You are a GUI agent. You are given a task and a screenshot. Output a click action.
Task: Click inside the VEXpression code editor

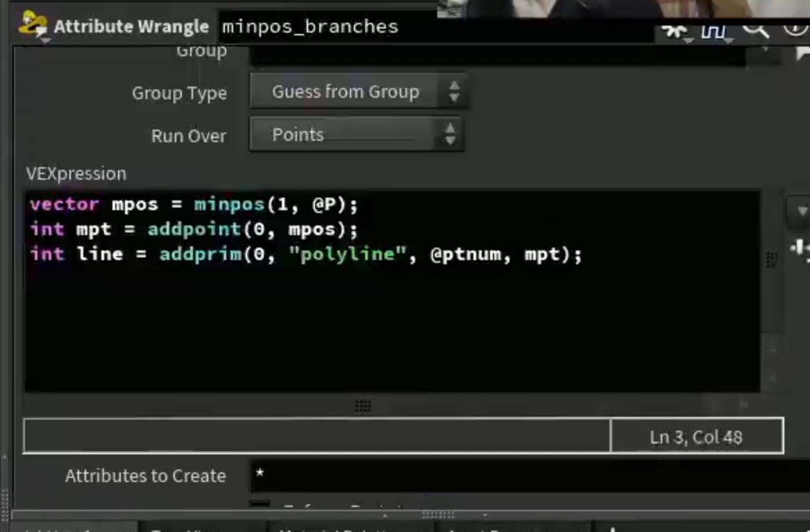[x=392, y=291]
